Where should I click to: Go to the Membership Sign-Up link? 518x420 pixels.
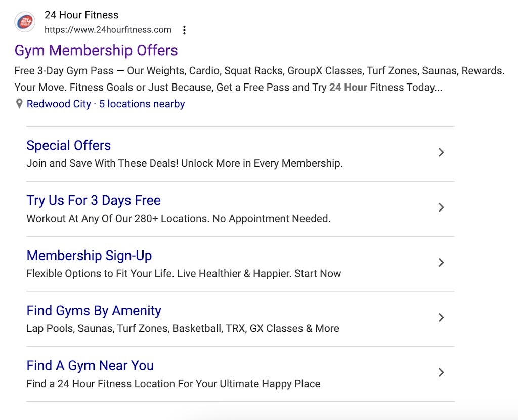(x=89, y=256)
